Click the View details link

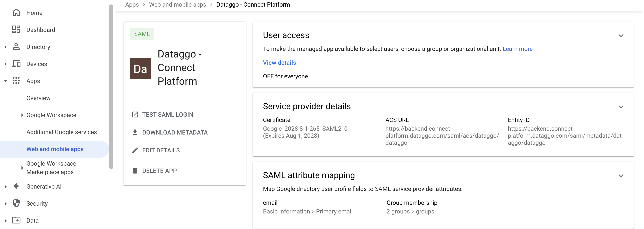point(279,62)
